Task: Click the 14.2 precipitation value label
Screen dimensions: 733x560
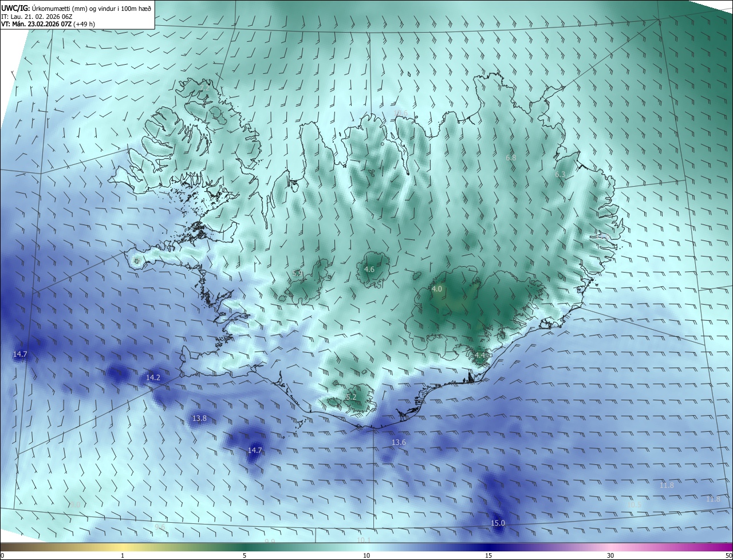Action: 153,378
